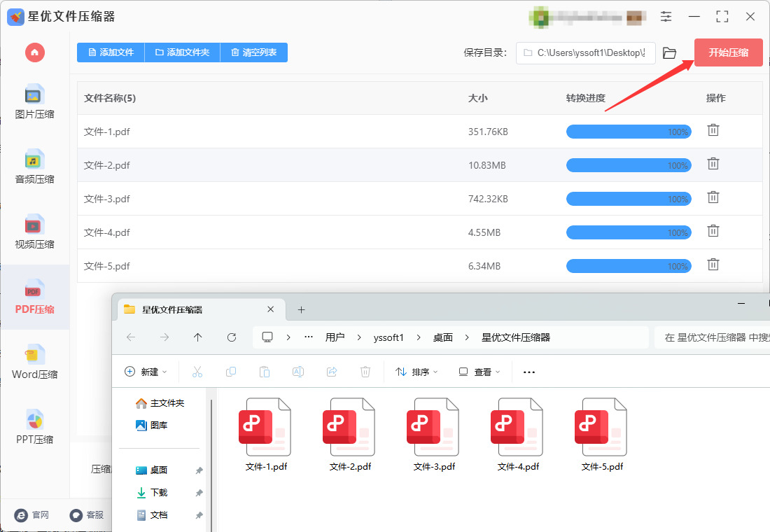The height and width of the screenshot is (532, 770).
Task: Delete 文件-1.pdf row with trash icon
Action: pos(713,130)
